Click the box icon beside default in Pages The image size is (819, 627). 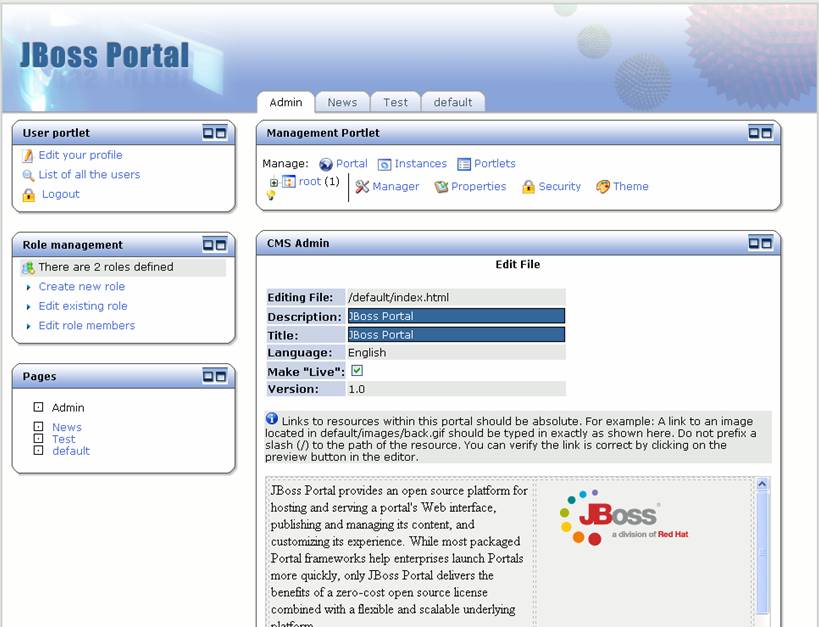(x=38, y=450)
